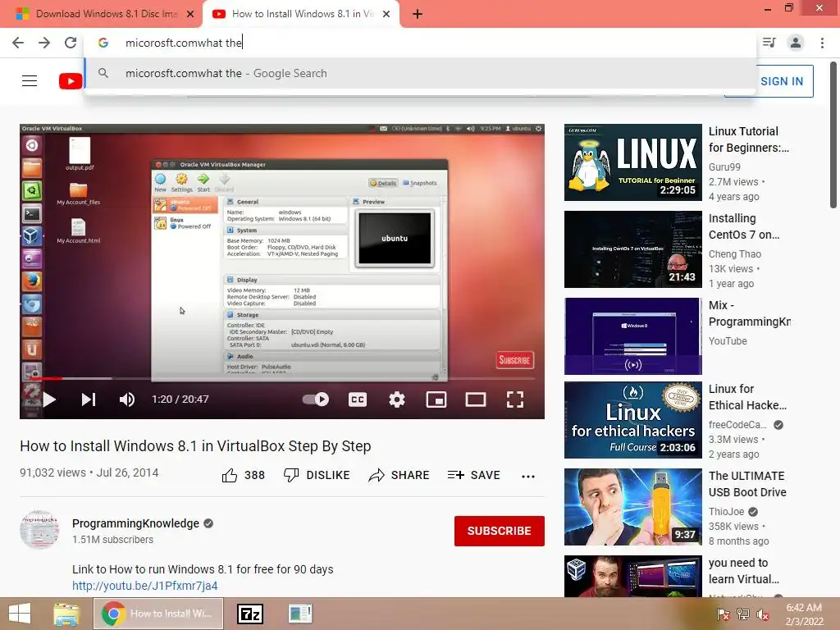Open video settings gear
The height and width of the screenshot is (630, 840).
coord(397,399)
